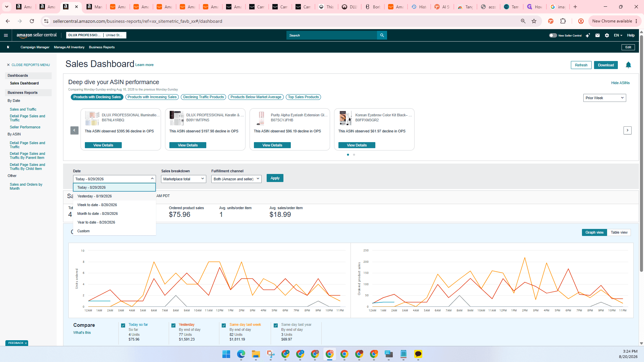Click the Download button

click(x=606, y=65)
